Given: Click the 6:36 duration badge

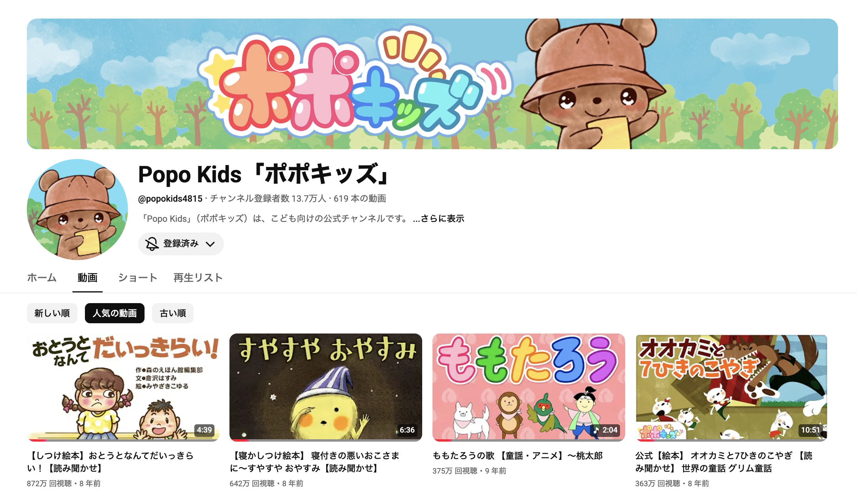Looking at the screenshot, I should click(407, 430).
